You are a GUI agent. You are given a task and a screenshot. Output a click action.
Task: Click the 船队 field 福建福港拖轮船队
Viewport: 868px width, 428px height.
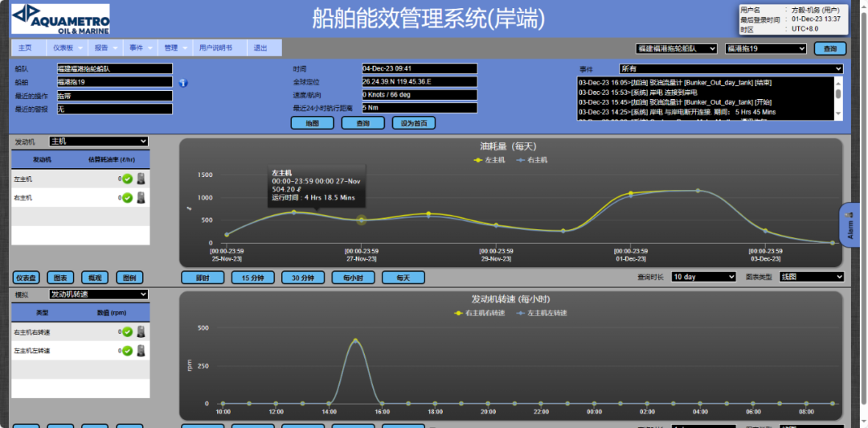pyautogui.click(x=115, y=68)
